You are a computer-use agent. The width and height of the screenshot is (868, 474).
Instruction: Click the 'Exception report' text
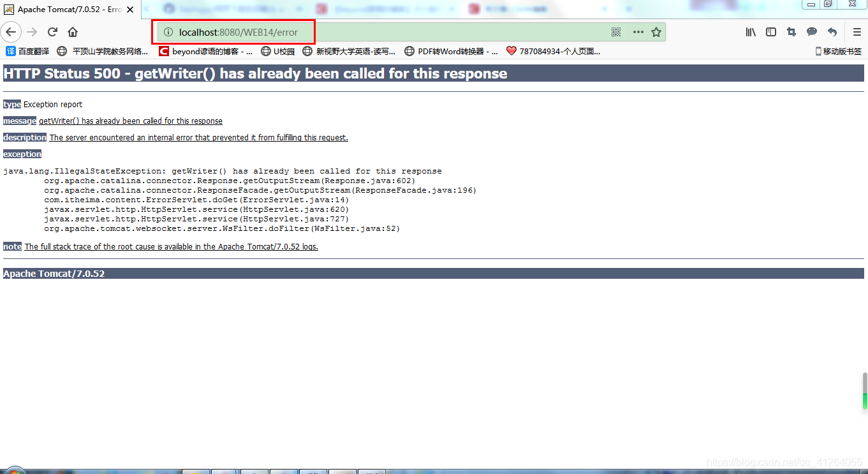[x=53, y=104]
